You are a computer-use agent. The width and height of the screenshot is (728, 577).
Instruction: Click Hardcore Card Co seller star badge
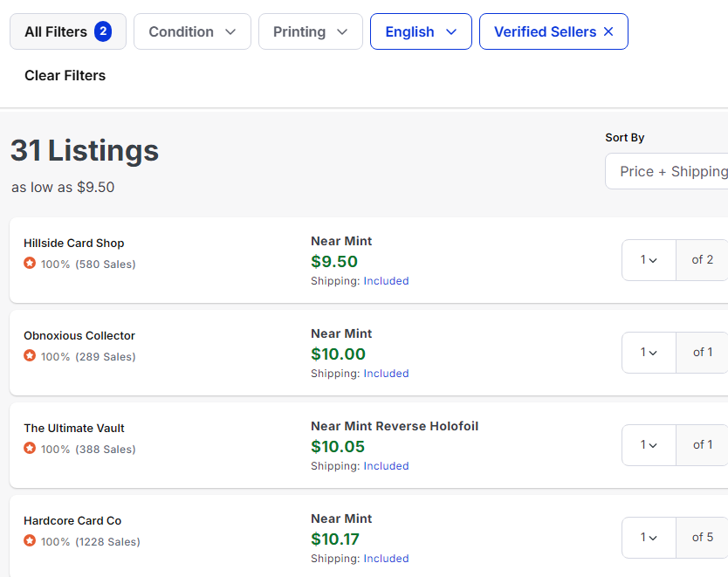pos(30,540)
